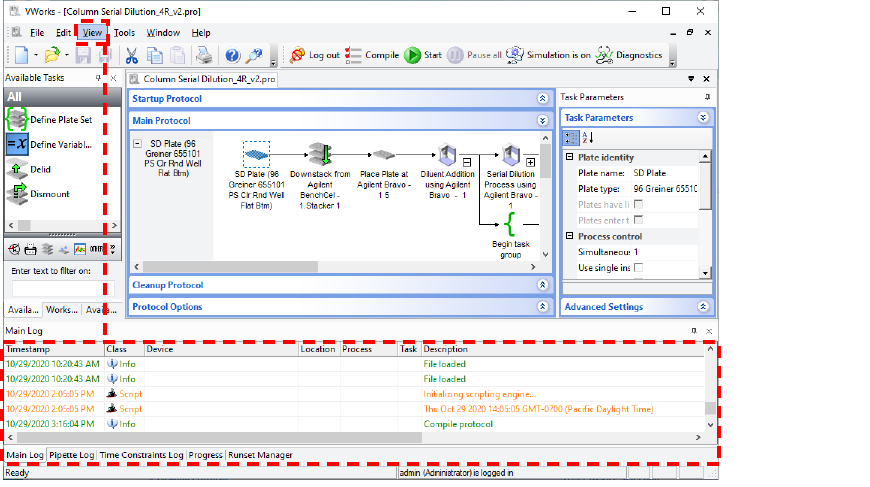Switch to the Time Constraints Log tab

point(141,455)
